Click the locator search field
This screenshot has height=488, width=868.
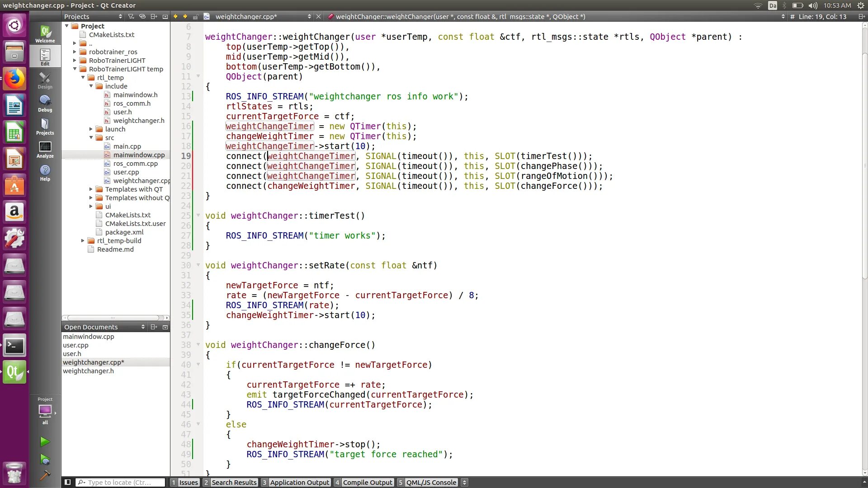point(121,482)
